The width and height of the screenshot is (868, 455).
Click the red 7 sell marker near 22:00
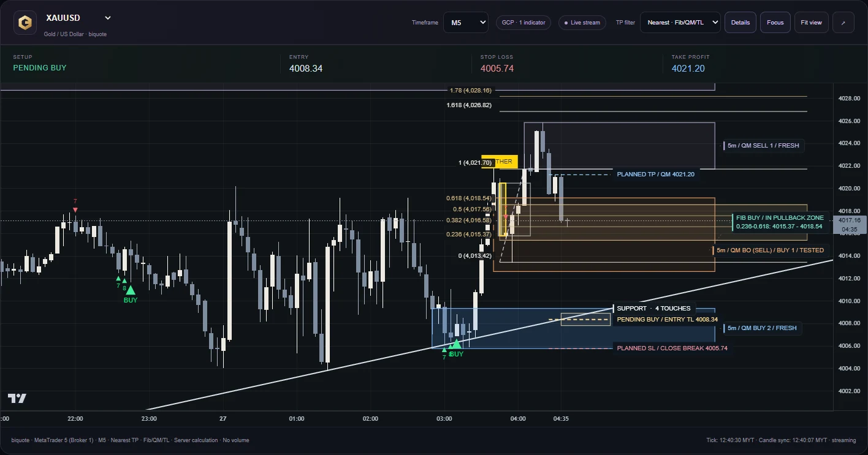(75, 205)
